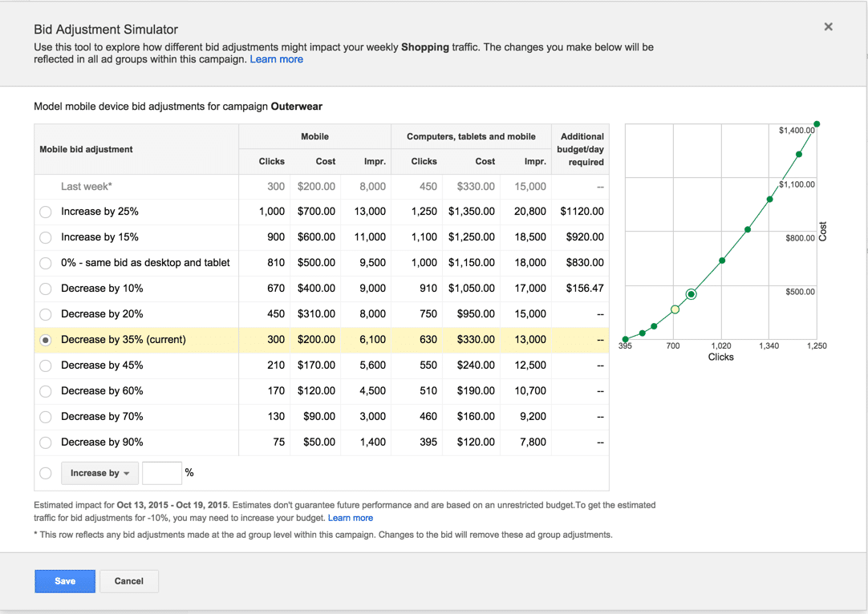Open Learn more link about increasing budget

[x=351, y=518]
